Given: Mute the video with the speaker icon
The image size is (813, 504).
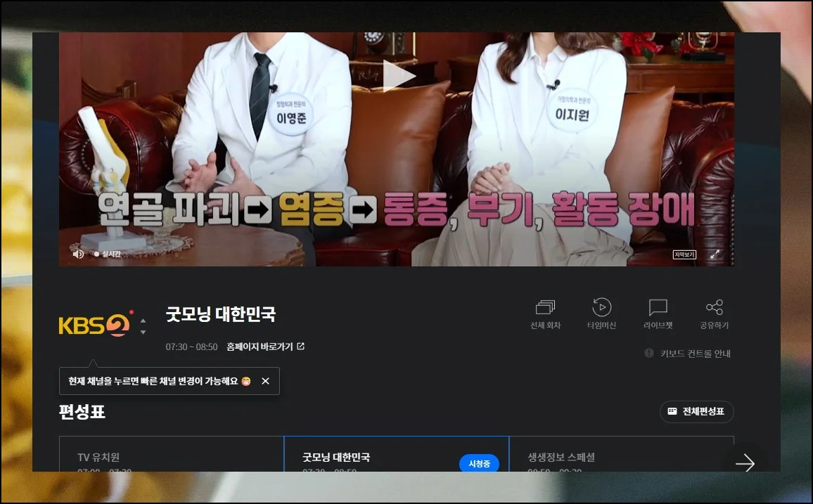Looking at the screenshot, I should [78, 254].
